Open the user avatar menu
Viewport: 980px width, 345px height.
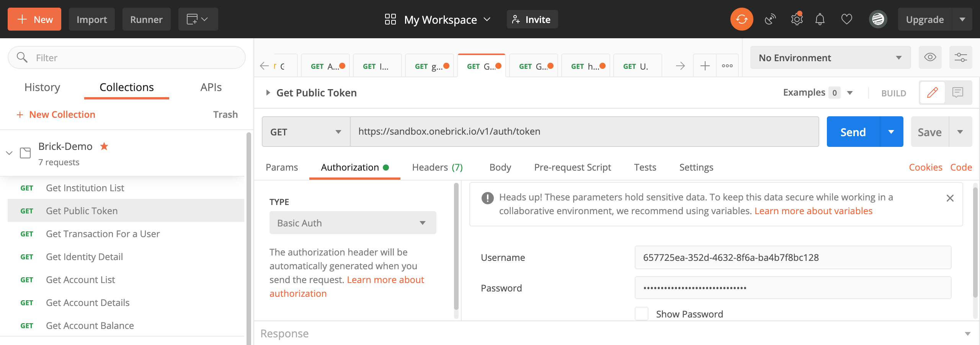[x=878, y=19]
